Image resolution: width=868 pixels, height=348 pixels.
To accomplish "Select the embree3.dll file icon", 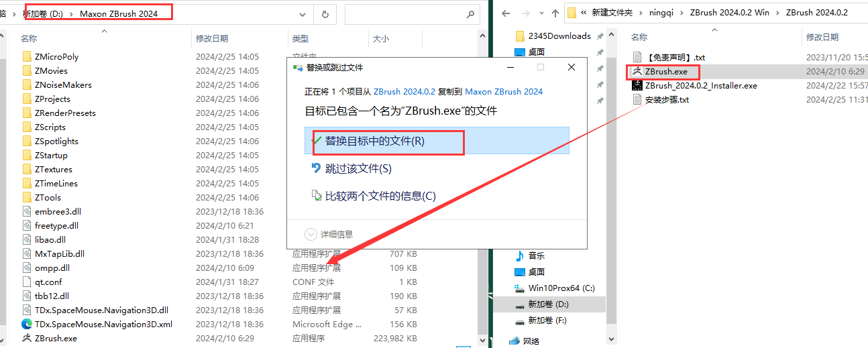I will (27, 211).
